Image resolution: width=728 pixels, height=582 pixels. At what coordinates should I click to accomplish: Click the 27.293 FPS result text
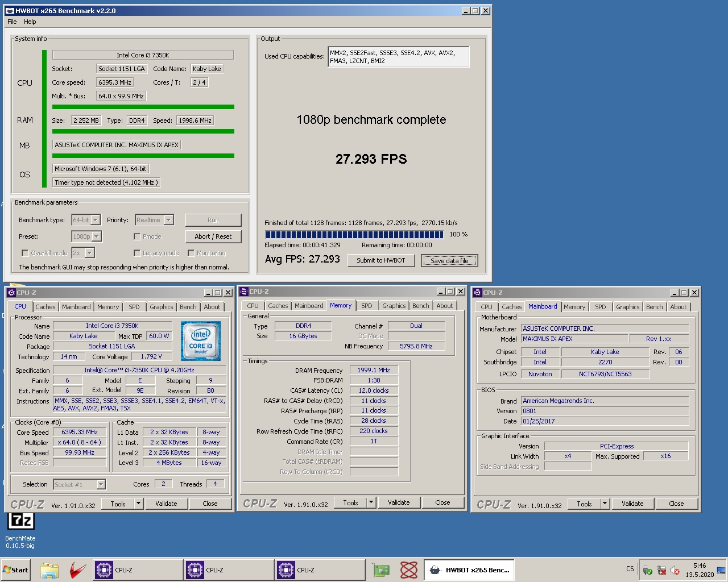tap(371, 159)
